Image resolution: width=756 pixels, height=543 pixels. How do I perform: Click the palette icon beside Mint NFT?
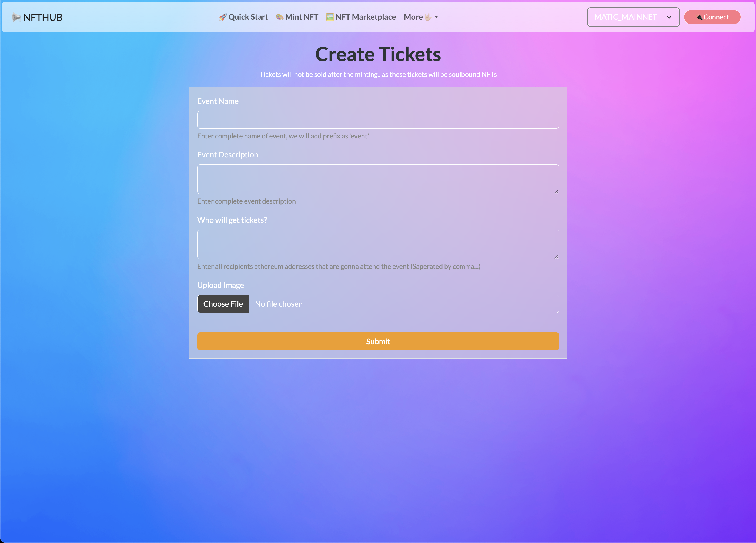(280, 17)
